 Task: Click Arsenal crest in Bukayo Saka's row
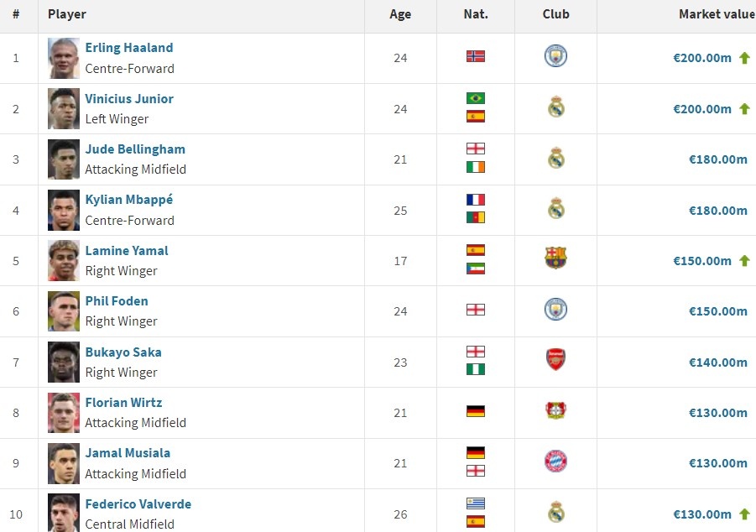(x=555, y=361)
